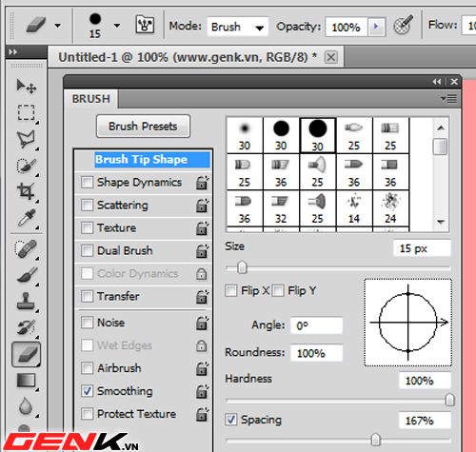Toggle the Brush panel icon in options bar
Image resolution: width=476 pixels, height=452 pixels.
pos(146,25)
